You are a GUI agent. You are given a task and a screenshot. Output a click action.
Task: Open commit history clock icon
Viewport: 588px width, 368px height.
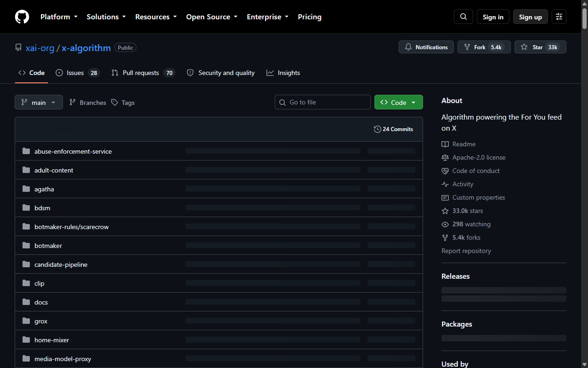[x=378, y=129]
